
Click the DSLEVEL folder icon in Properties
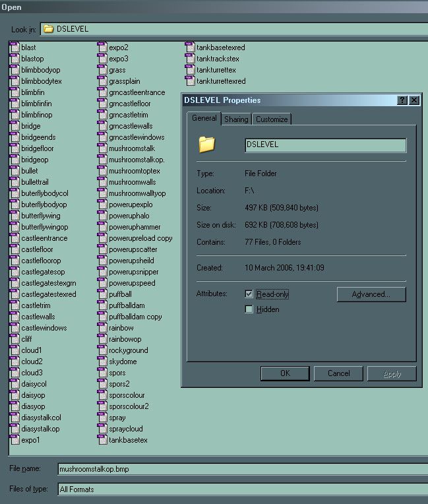(x=207, y=144)
